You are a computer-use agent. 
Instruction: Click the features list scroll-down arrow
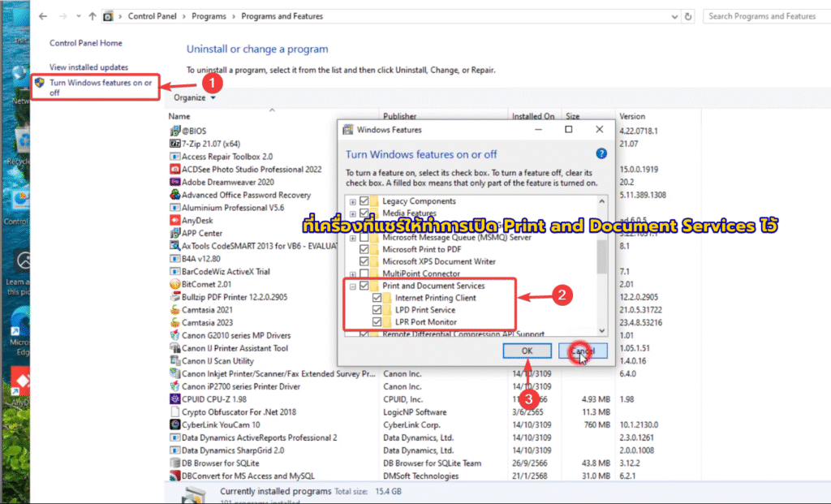pos(602,330)
